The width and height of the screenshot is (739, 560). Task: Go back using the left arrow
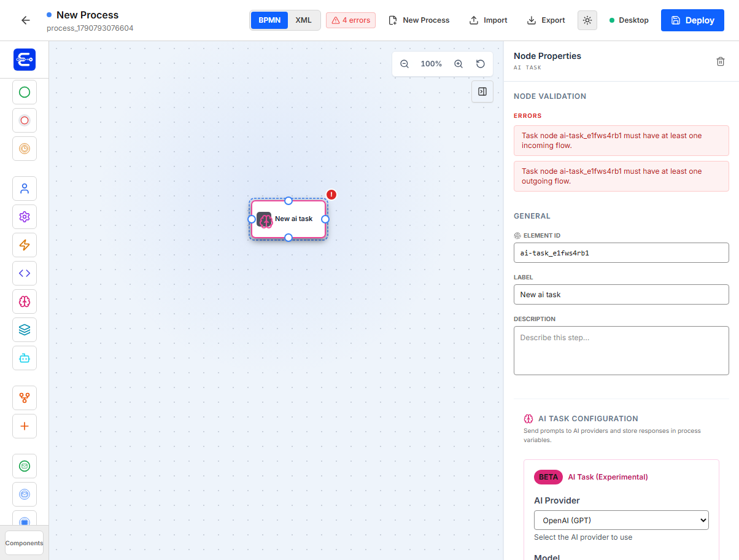point(25,20)
